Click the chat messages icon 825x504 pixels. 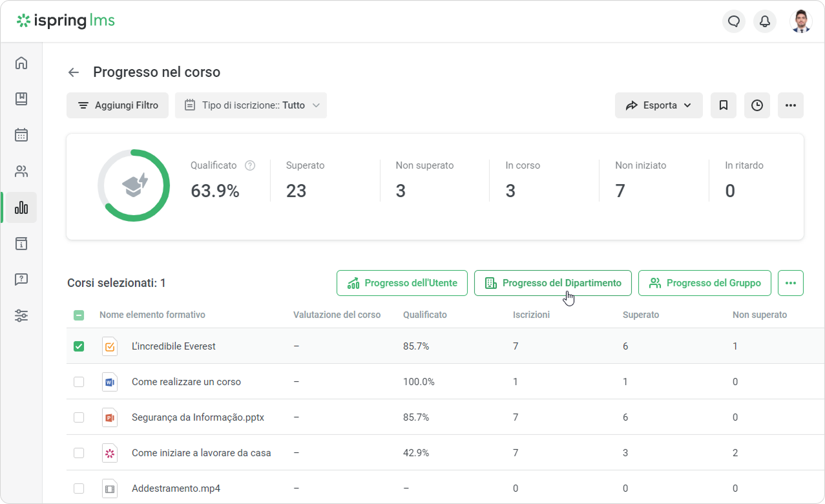point(733,21)
